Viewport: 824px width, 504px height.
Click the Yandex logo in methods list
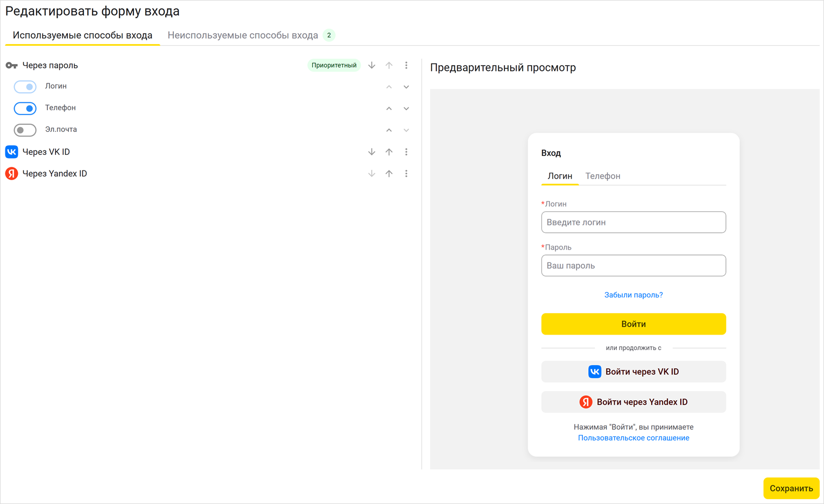pos(11,174)
